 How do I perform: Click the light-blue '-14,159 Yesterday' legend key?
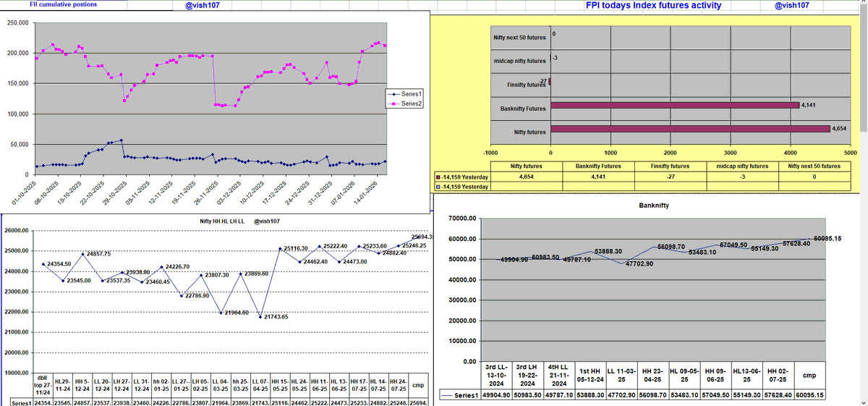pos(437,187)
